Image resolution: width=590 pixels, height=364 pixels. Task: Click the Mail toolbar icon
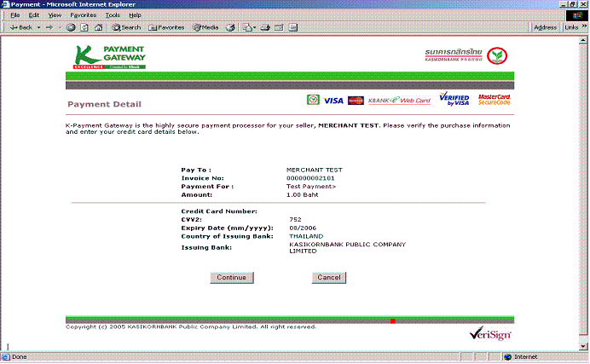[x=247, y=27]
